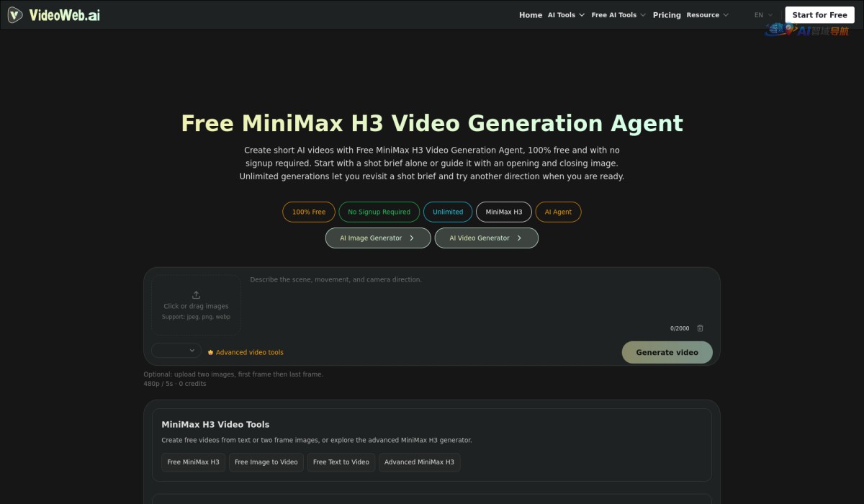
Task: Select the Advanced MiniMax H3 tool
Action: [x=419, y=462]
